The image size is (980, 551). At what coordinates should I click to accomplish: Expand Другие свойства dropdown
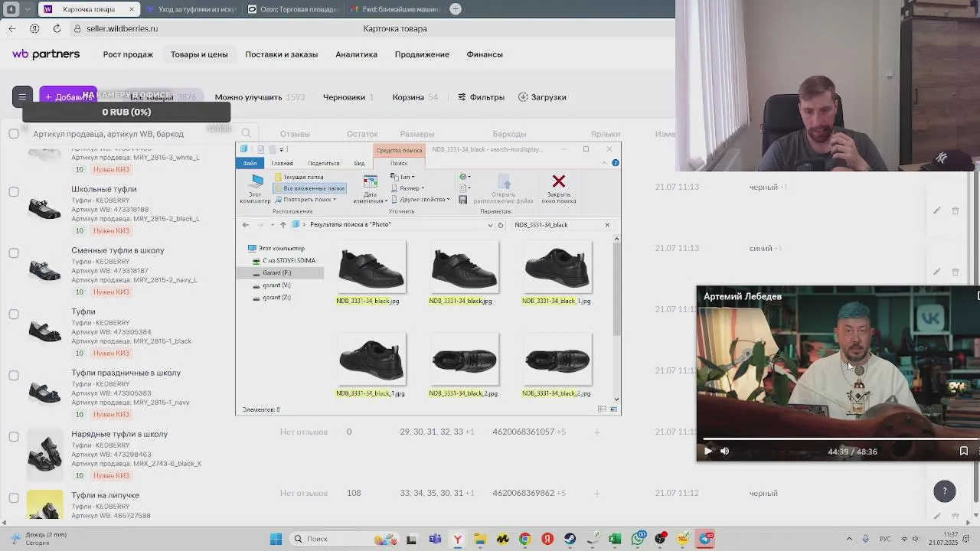click(420, 200)
